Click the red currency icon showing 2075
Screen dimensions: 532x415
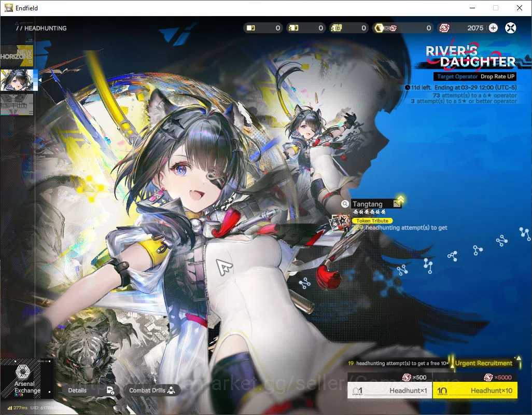tap(444, 28)
